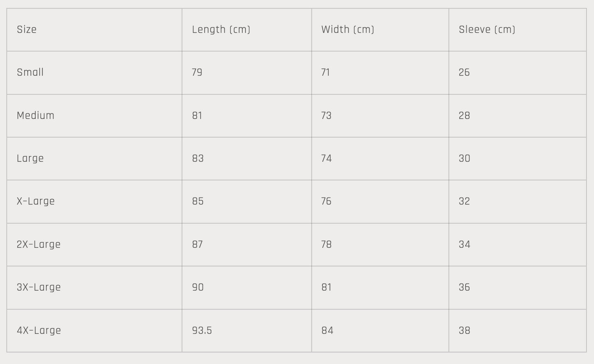Select the 2X-Large size row label

tap(39, 244)
